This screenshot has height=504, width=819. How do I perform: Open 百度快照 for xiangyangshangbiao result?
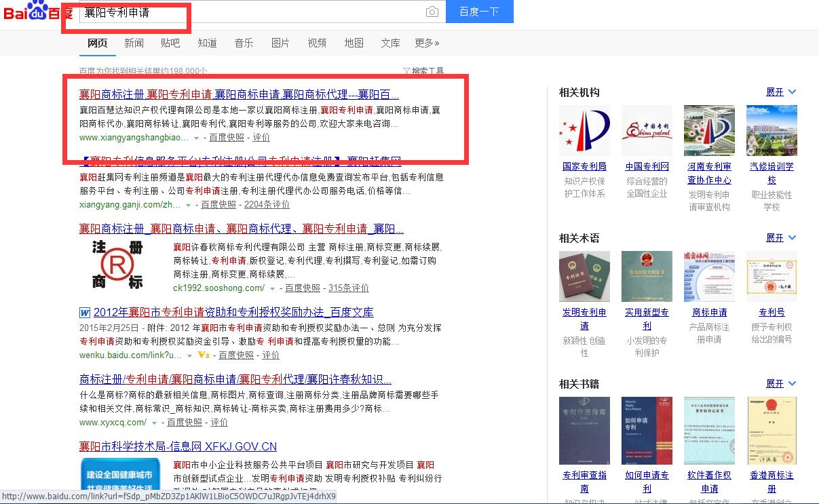tap(227, 137)
